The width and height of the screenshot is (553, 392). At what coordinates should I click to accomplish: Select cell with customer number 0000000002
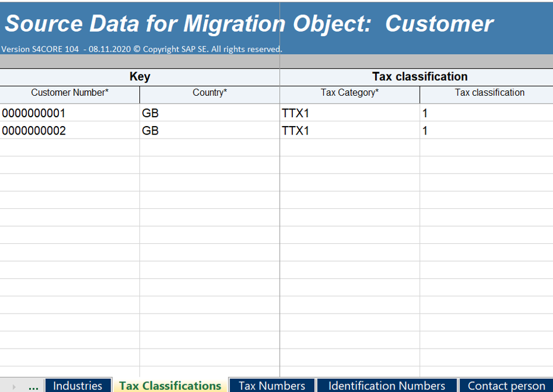tap(70, 130)
